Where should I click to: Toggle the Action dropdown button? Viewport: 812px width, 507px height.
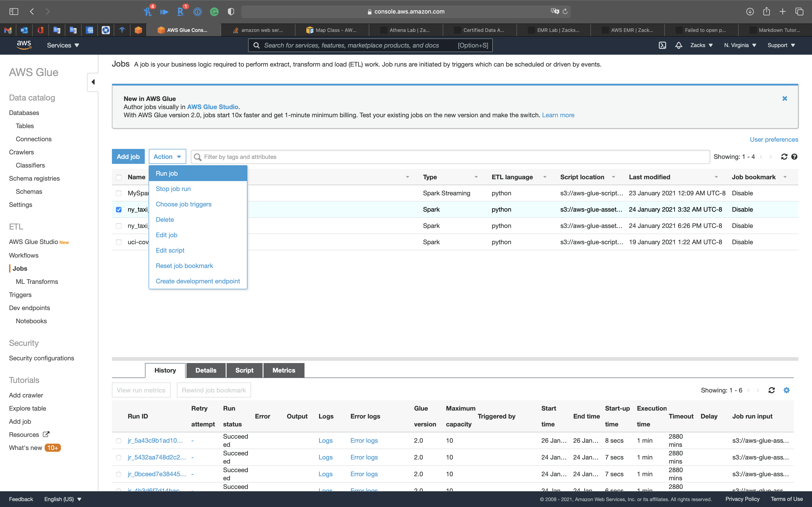coord(167,157)
